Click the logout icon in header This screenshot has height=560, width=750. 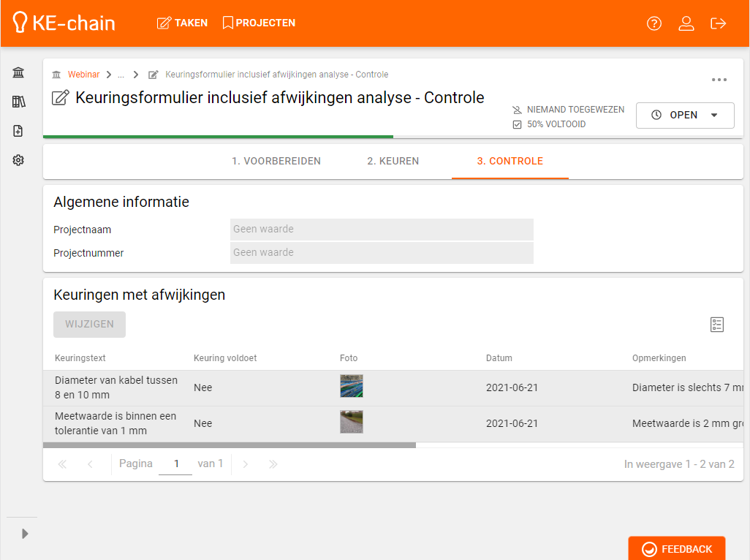[x=719, y=23]
